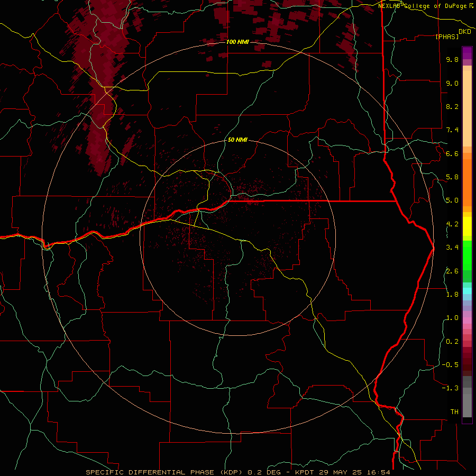The height and width of the screenshot is (476, 476).
Task: Pick the purple segment atop the color bar
Action: tap(467, 53)
